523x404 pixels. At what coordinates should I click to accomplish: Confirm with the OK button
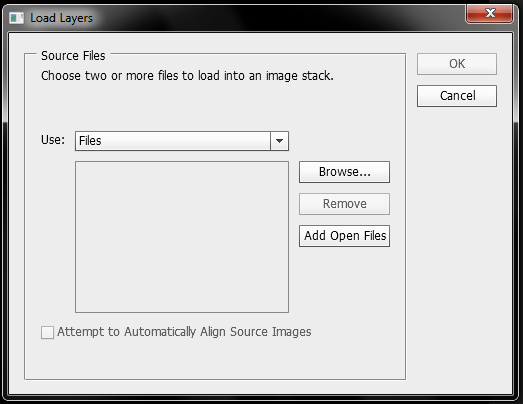coord(457,64)
